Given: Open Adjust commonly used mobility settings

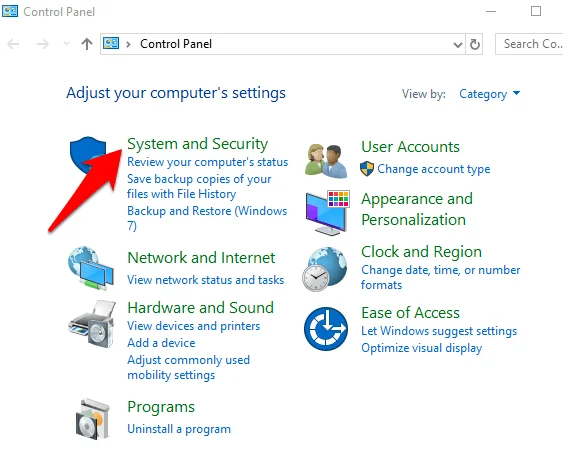Looking at the screenshot, I should point(189,367).
